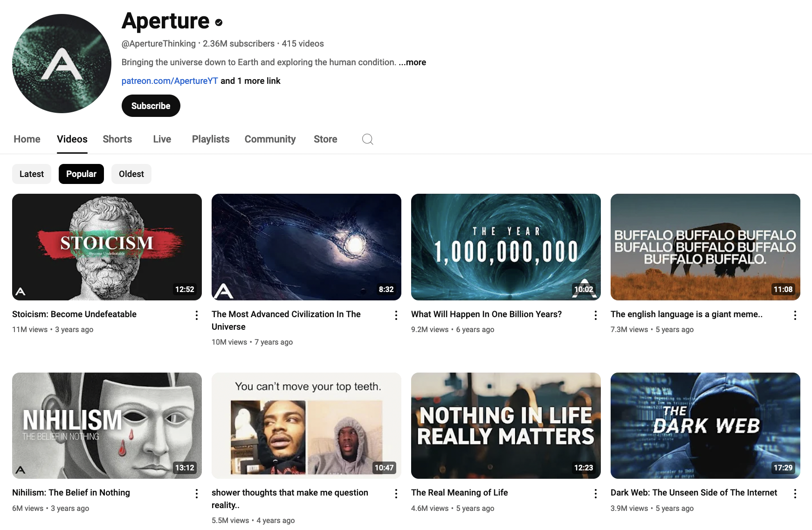Open title shower thoughts that make me question reality..
The image size is (812, 530).
click(290, 499)
